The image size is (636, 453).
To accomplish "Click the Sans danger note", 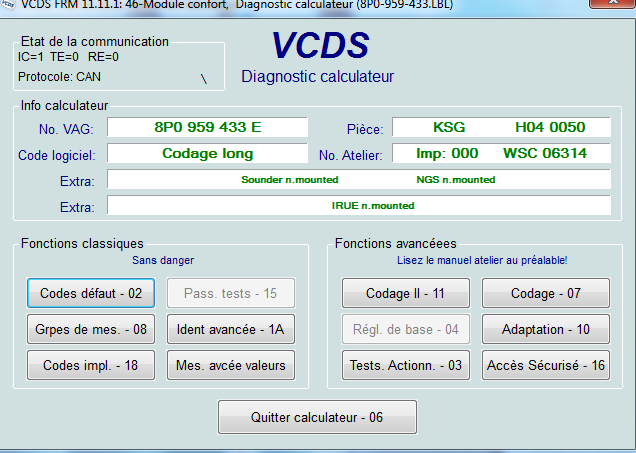I will pos(163,260).
